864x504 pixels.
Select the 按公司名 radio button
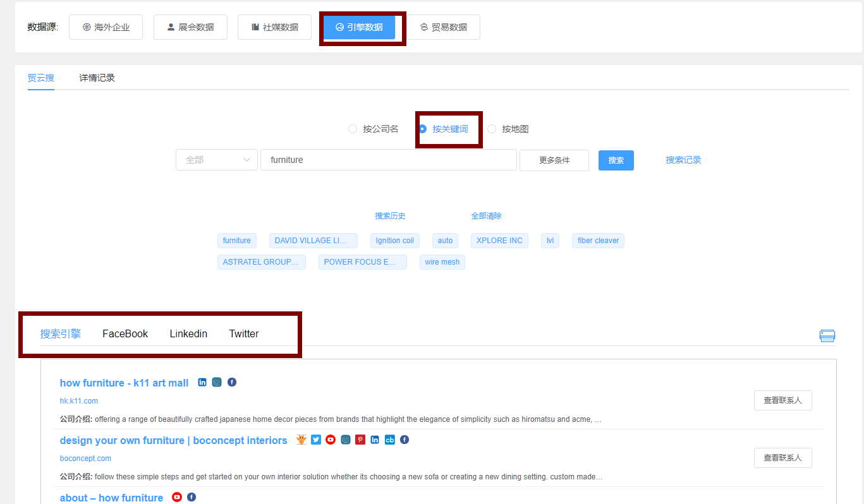pyautogui.click(x=374, y=129)
